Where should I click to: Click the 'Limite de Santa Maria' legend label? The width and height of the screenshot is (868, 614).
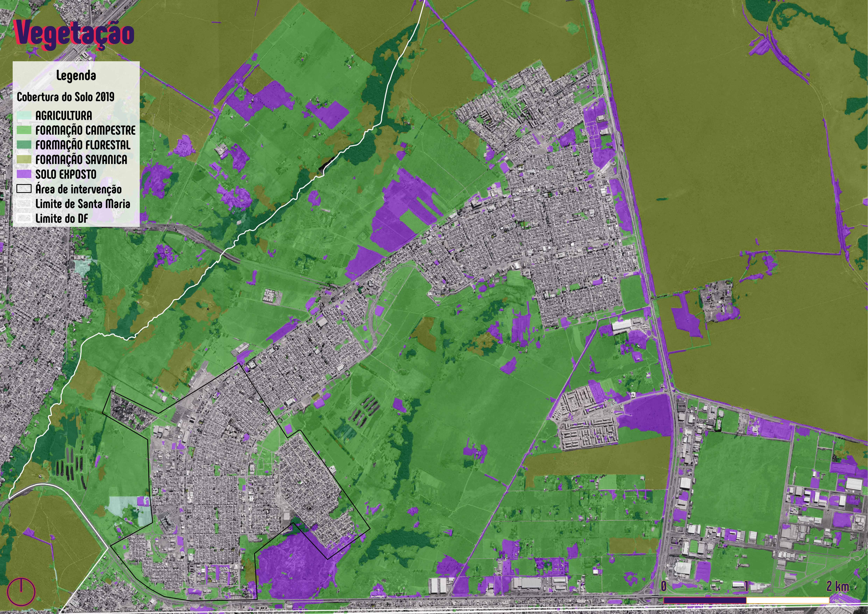(x=83, y=204)
